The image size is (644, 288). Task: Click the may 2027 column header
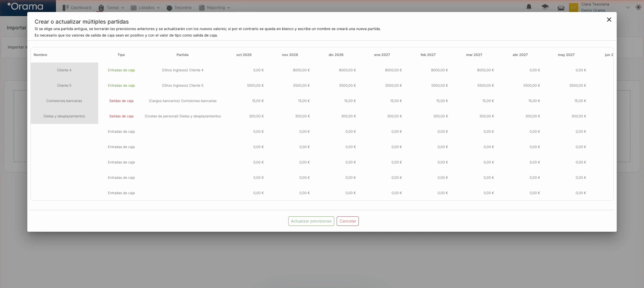click(x=566, y=55)
